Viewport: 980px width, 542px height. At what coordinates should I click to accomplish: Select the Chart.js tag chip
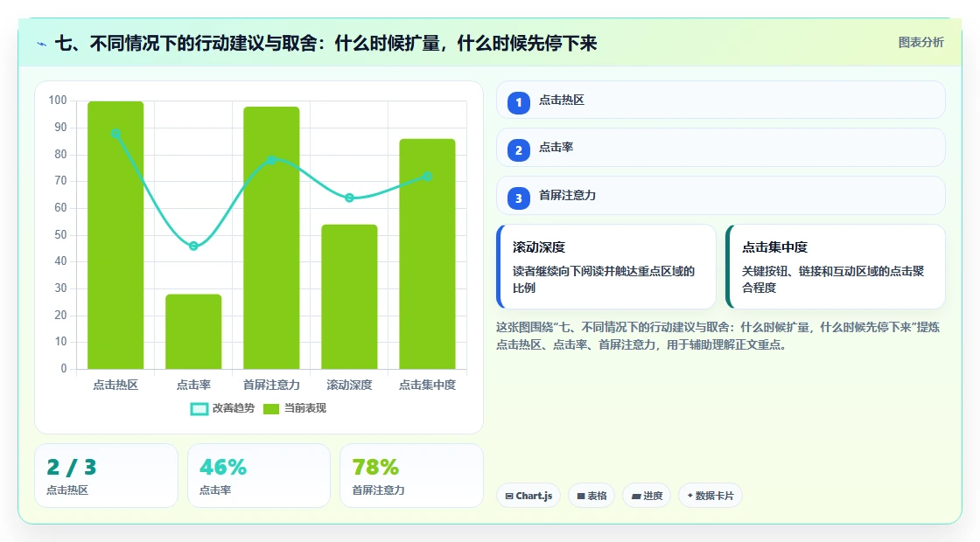coord(528,496)
